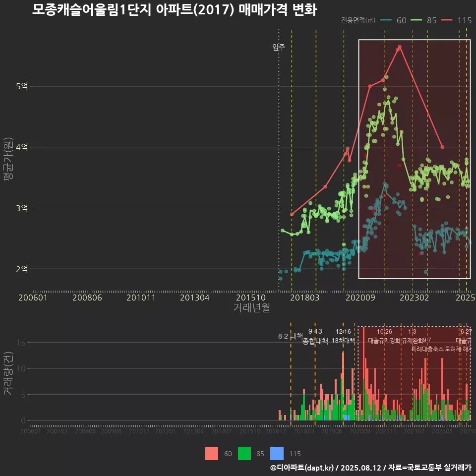Click the 4억 y-axis label
Viewport: 476px width, 476px height.
click(22, 147)
